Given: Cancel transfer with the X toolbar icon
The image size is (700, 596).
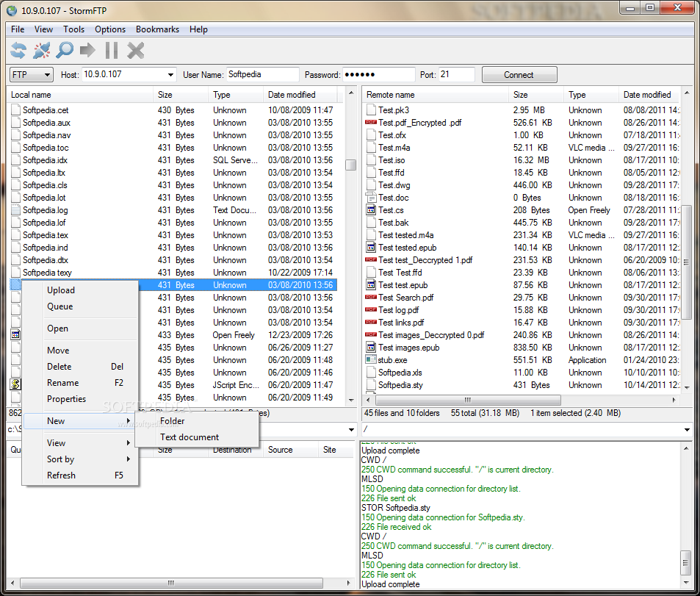Looking at the screenshot, I should click(135, 50).
